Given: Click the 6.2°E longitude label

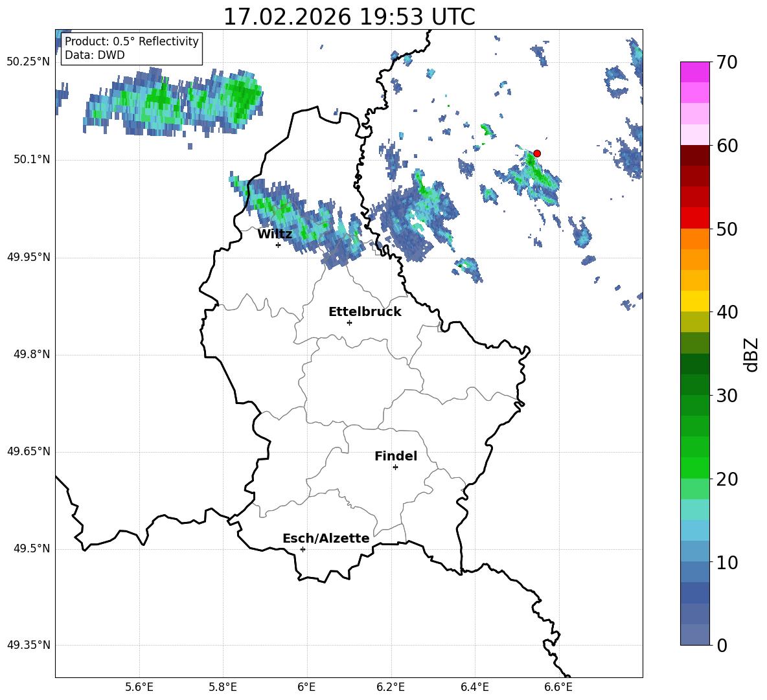Looking at the screenshot, I should [x=391, y=687].
